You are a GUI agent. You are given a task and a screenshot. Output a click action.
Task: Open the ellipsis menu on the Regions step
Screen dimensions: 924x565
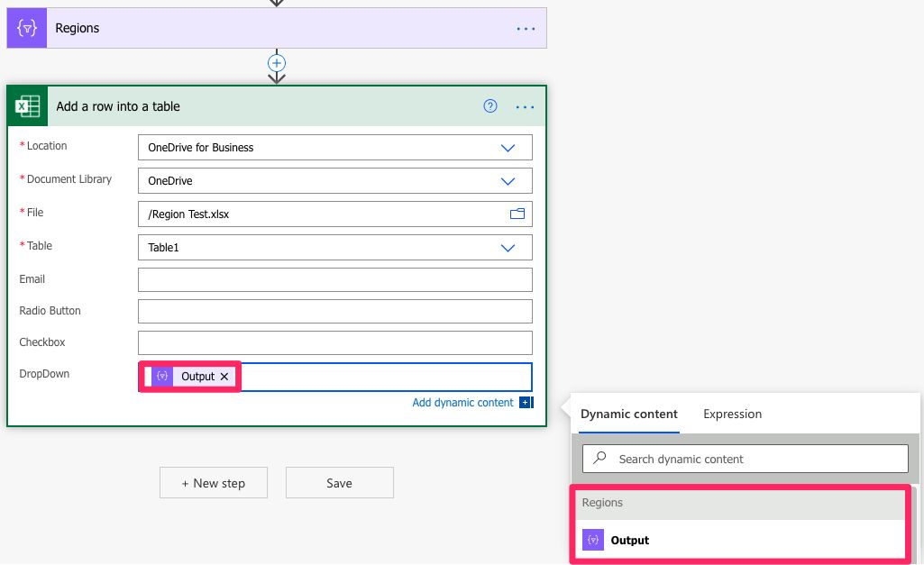(526, 28)
